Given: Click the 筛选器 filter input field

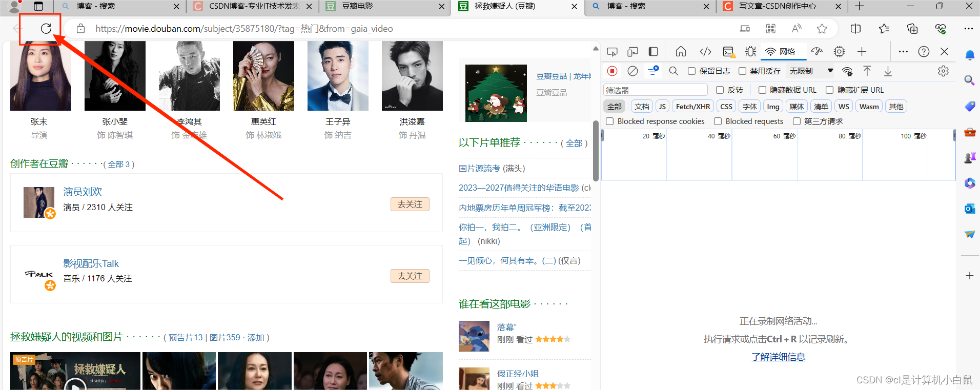Looking at the screenshot, I should [656, 90].
